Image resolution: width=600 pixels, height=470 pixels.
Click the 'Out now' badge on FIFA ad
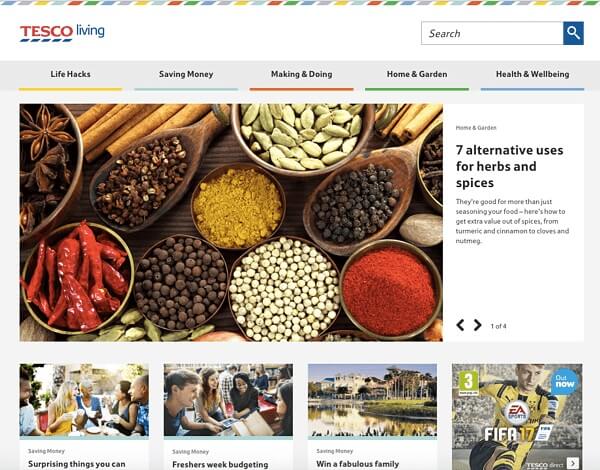tap(565, 381)
